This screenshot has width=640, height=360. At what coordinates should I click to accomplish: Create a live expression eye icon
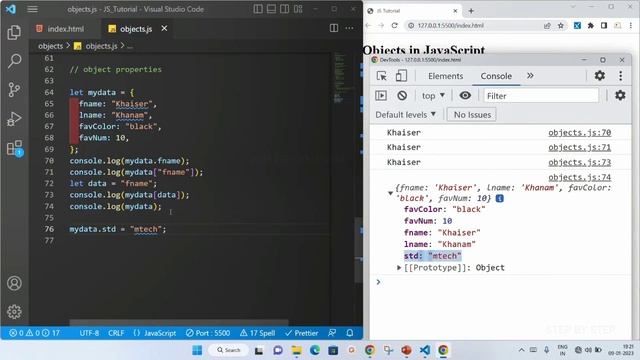pos(465,95)
